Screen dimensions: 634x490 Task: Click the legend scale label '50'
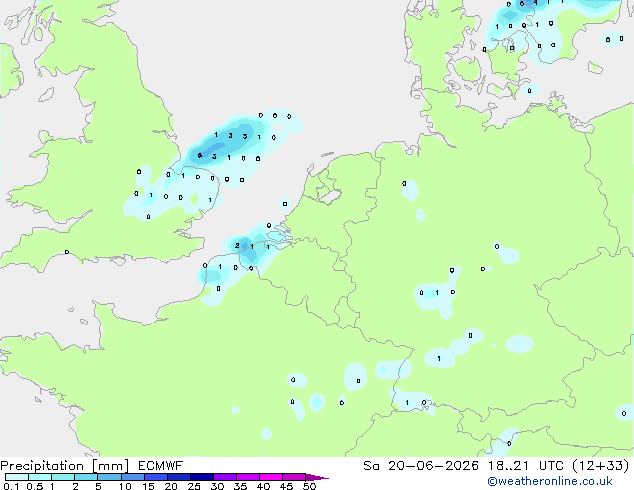[x=310, y=486]
